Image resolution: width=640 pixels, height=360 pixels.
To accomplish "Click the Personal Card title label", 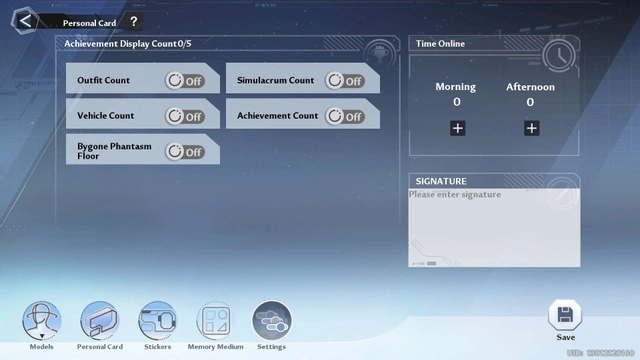I will [x=89, y=23].
